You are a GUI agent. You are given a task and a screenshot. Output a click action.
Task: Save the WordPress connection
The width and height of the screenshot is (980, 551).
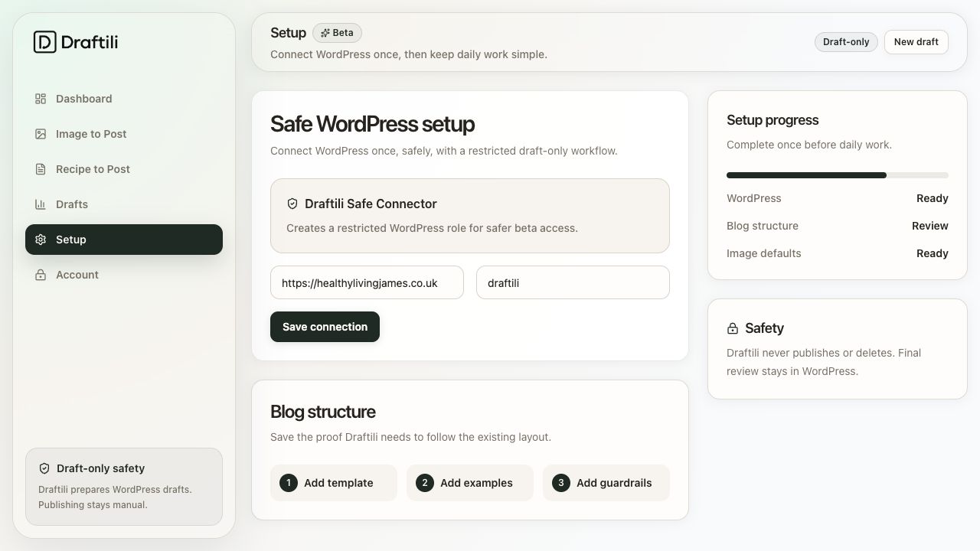325,327
